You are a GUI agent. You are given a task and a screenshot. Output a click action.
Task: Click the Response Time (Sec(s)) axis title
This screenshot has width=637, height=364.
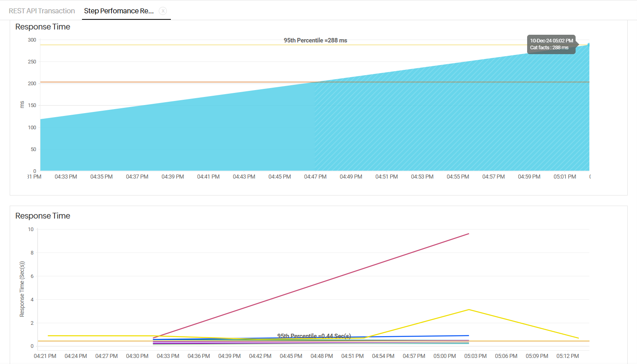click(x=22, y=289)
